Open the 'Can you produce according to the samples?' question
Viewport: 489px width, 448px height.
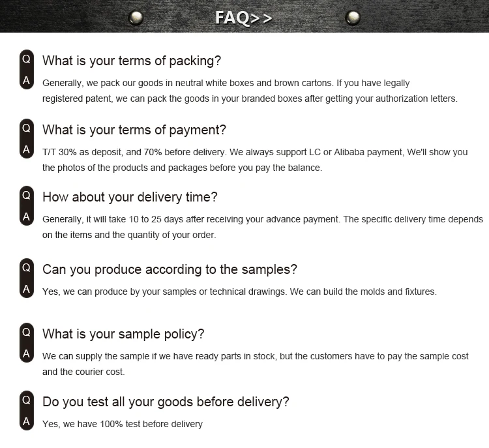tap(170, 269)
